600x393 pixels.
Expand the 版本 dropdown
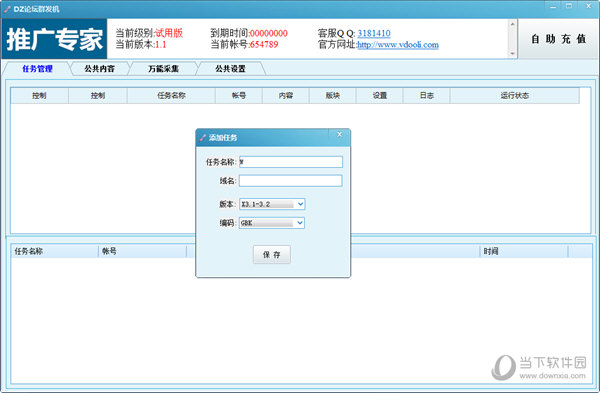(x=300, y=204)
